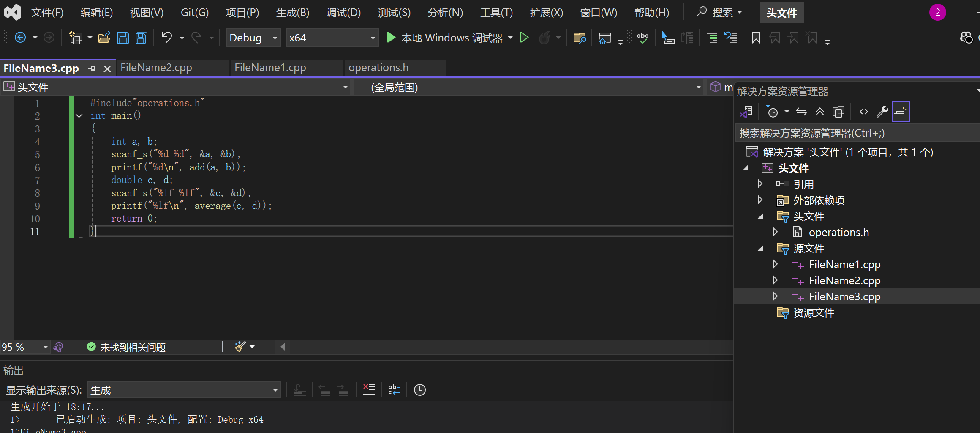
Task: Click the view code icon in Solution Explorer
Action: click(864, 112)
